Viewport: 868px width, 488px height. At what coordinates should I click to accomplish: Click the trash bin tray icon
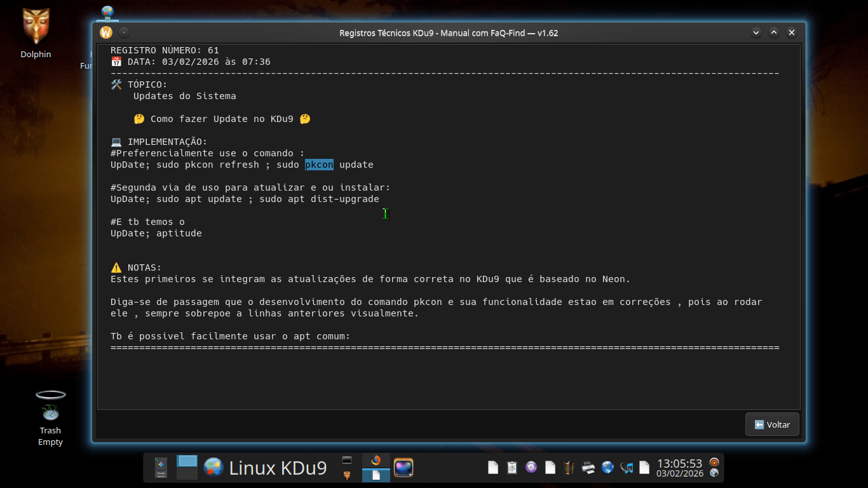(569, 468)
